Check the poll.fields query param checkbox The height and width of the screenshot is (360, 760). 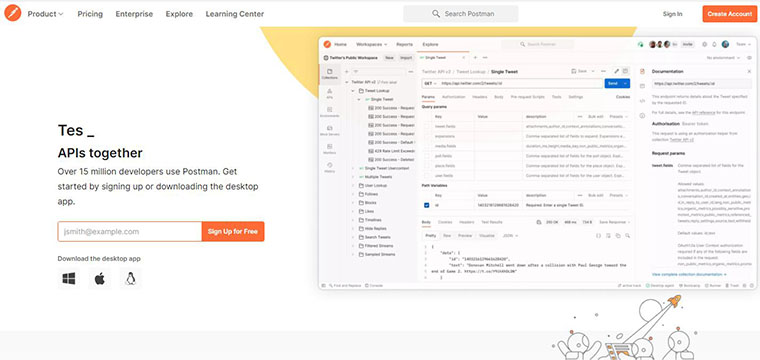pos(427,156)
